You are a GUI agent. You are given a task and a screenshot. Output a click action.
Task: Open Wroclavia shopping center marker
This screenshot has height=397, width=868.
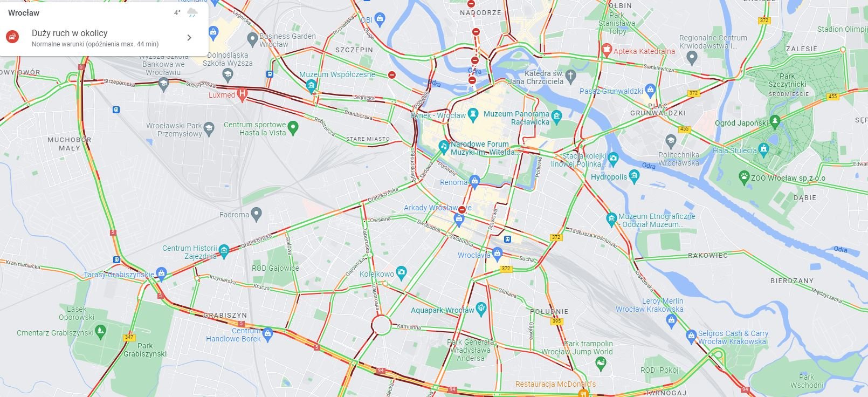point(497,254)
